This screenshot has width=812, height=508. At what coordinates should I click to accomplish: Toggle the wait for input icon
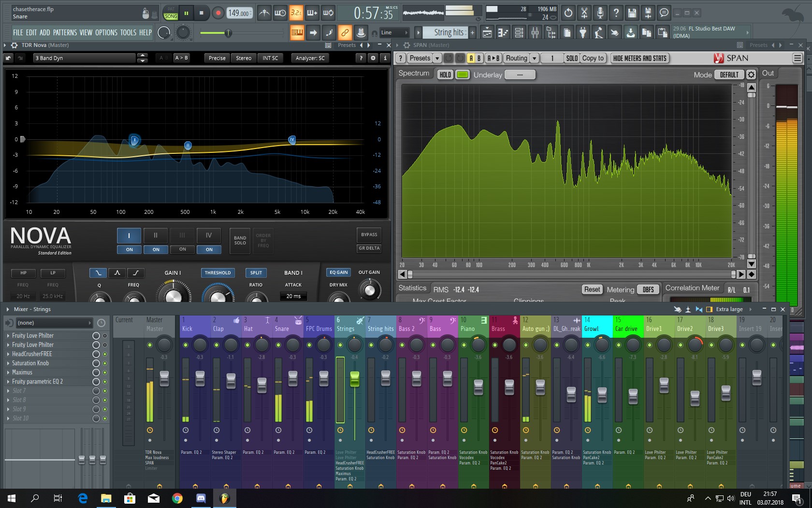point(280,13)
